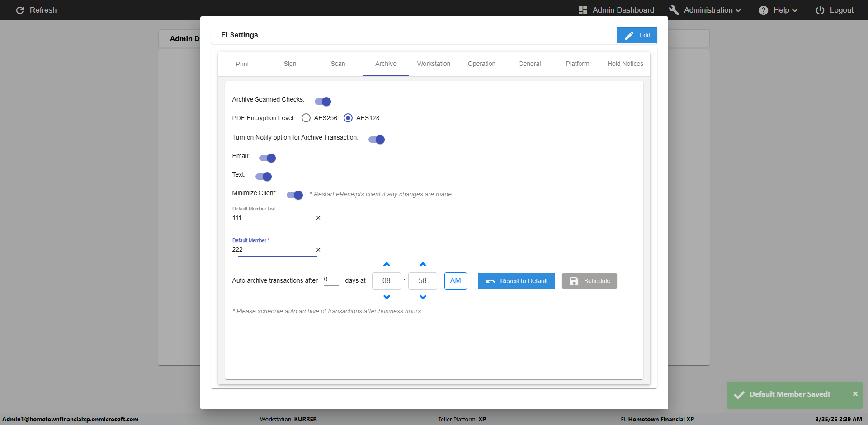Decrease the minutes with down arrow

[423, 297]
